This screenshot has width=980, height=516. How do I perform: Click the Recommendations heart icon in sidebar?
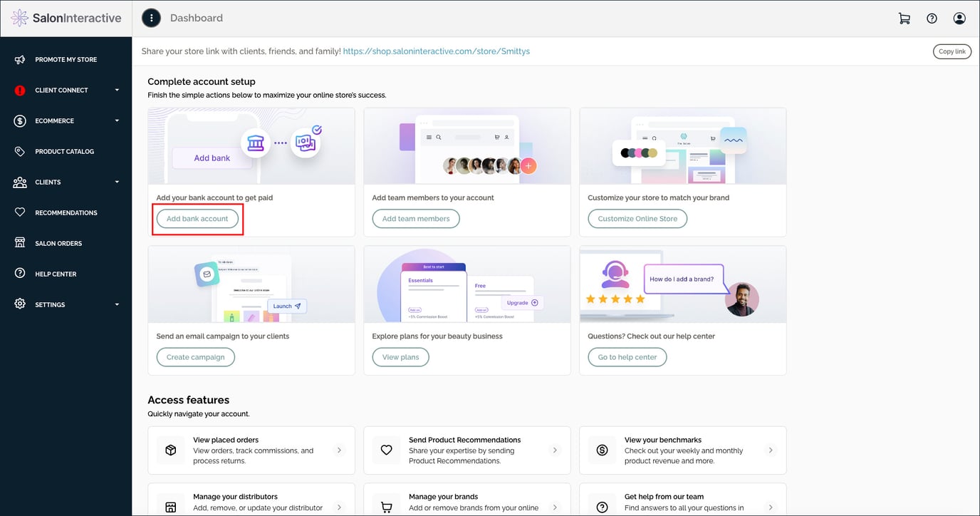20,212
